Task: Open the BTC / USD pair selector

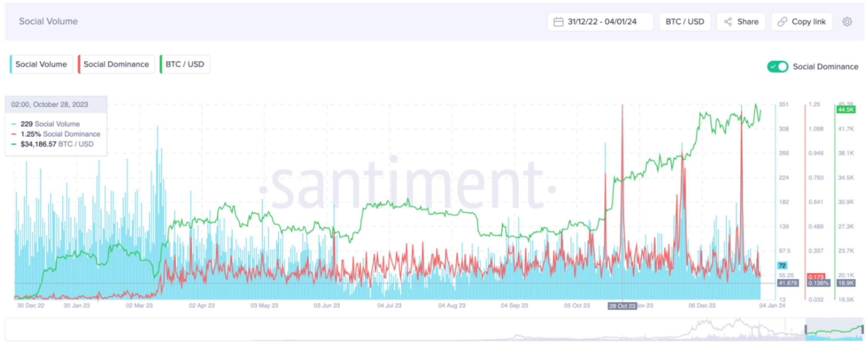Action: 685,22
